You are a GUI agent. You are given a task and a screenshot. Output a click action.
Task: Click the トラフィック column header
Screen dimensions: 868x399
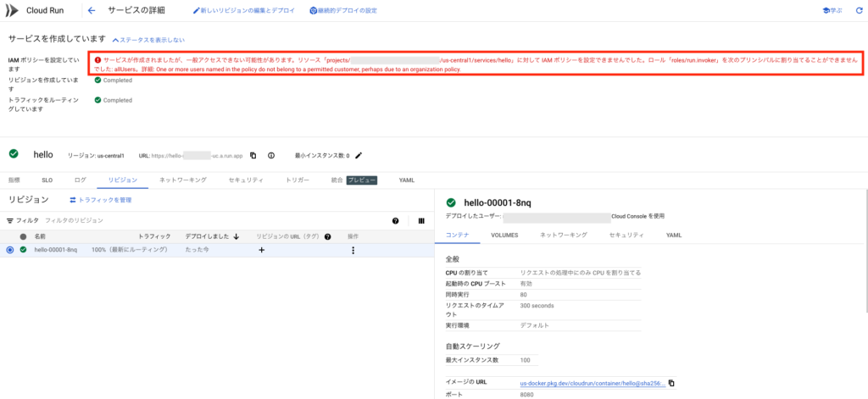click(154, 236)
